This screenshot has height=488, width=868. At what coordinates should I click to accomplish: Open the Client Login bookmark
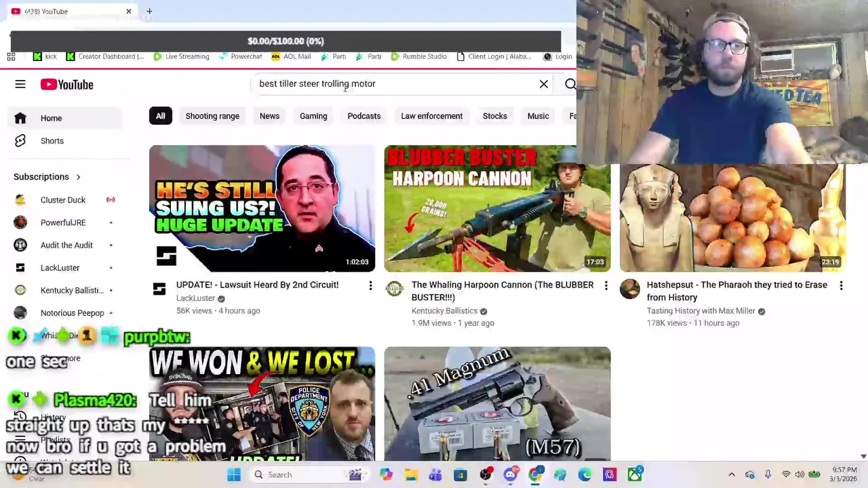(493, 57)
